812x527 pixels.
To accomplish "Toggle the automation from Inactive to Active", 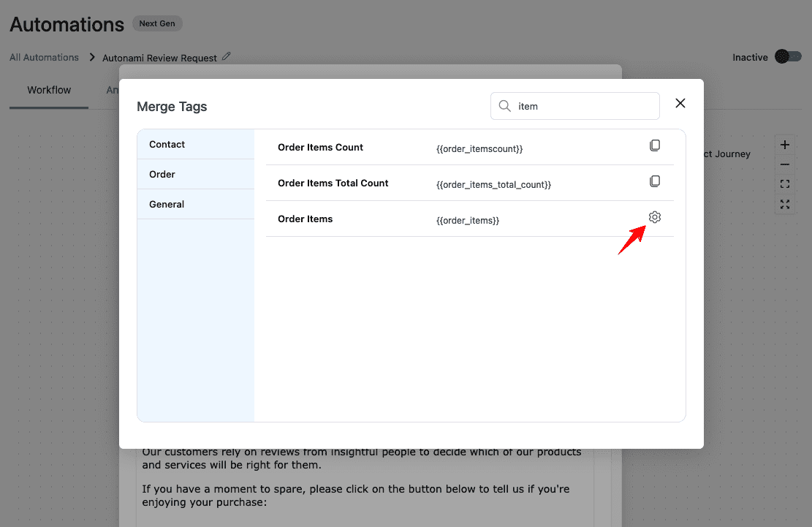I will (787, 56).
